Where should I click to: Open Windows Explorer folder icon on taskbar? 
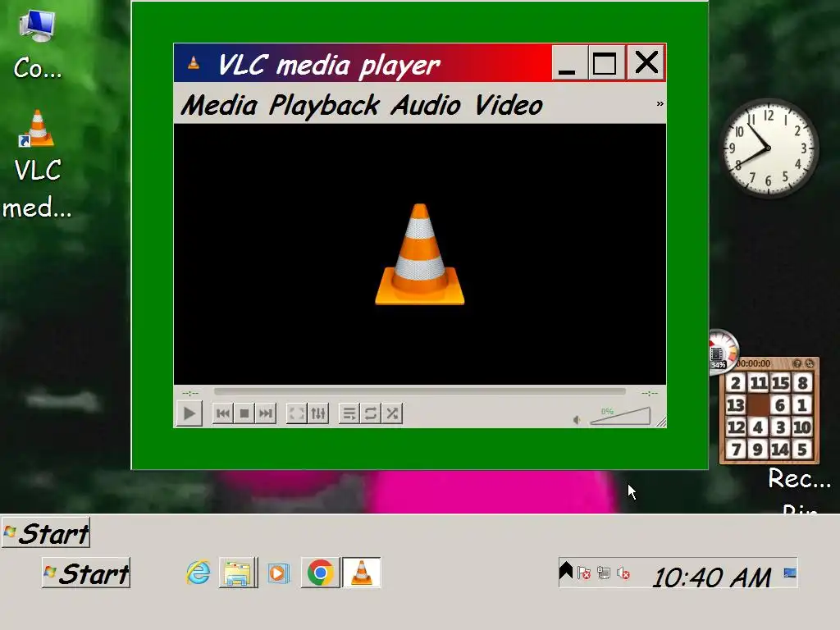point(239,573)
